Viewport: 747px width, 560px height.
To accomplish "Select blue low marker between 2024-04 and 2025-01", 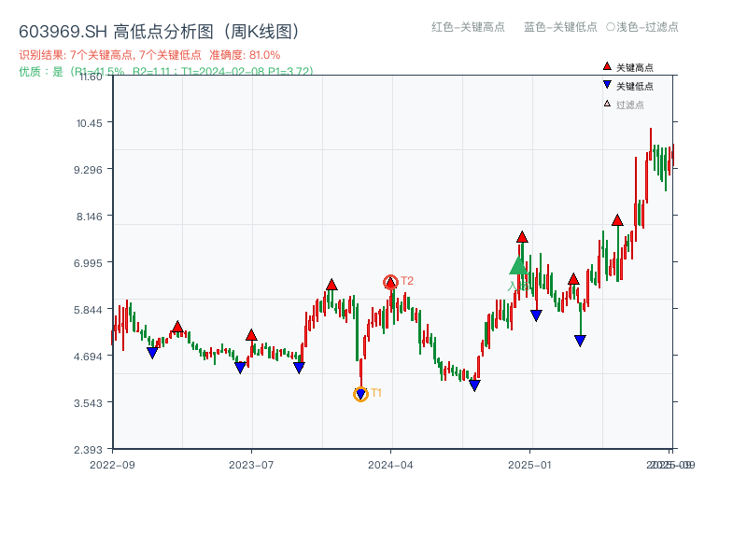I will coord(474,385).
